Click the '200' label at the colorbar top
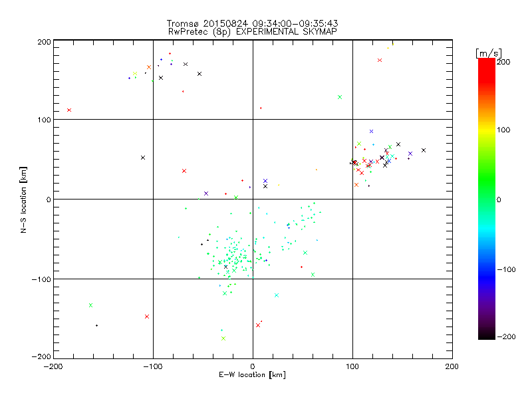This screenshot has width=532, height=399. pos(503,62)
